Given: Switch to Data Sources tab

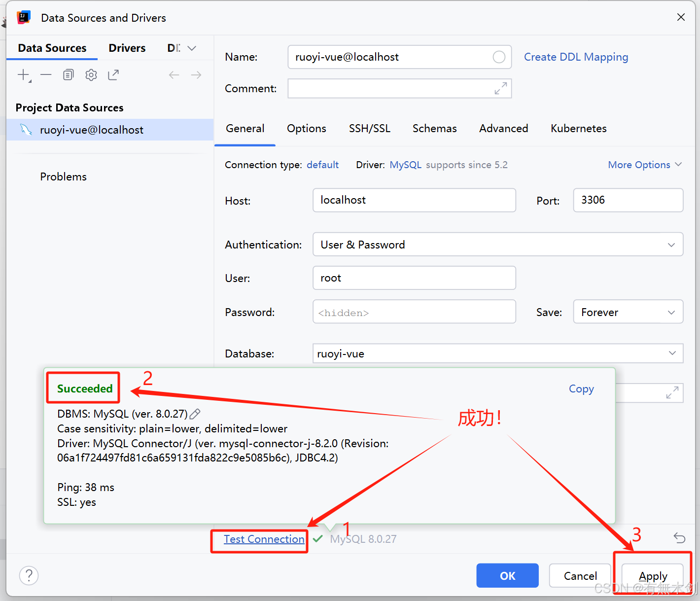Looking at the screenshot, I should point(52,48).
